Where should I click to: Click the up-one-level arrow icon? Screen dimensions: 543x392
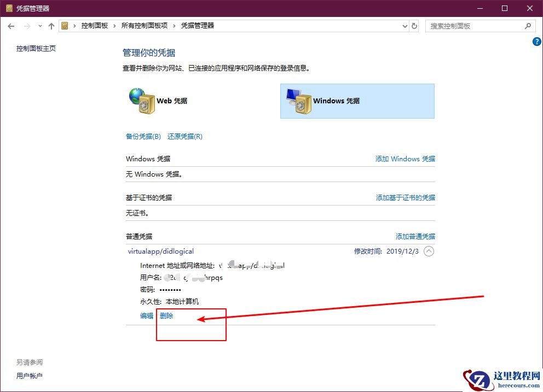coord(51,26)
